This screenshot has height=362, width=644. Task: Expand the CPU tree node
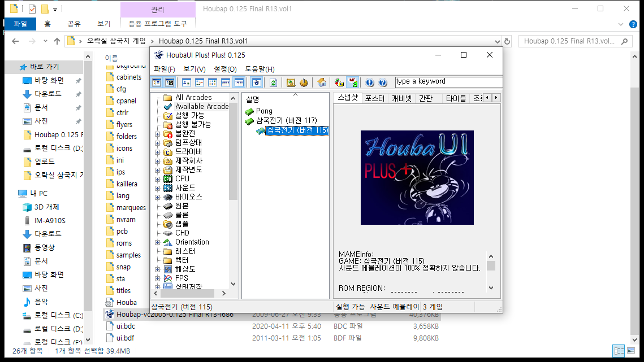click(157, 179)
